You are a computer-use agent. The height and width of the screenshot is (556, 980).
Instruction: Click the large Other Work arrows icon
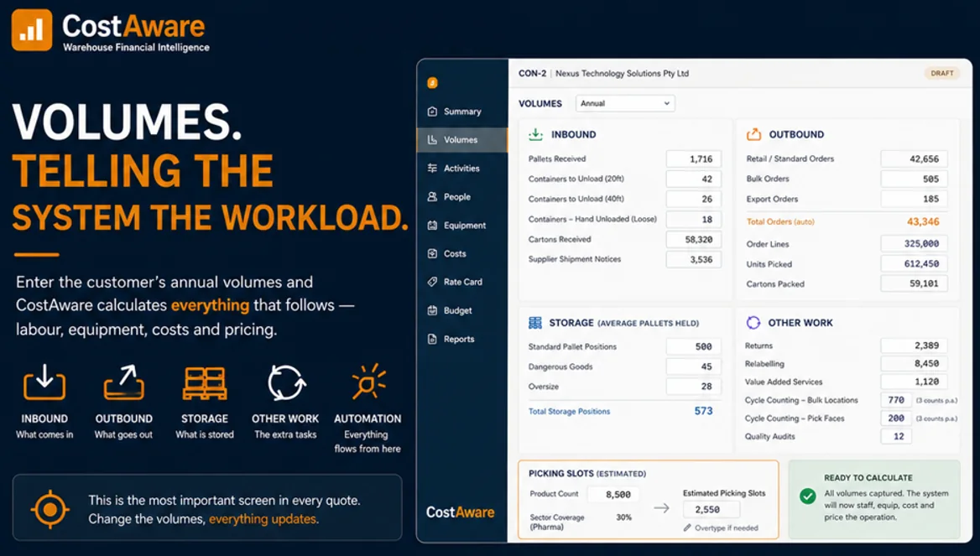tap(285, 382)
